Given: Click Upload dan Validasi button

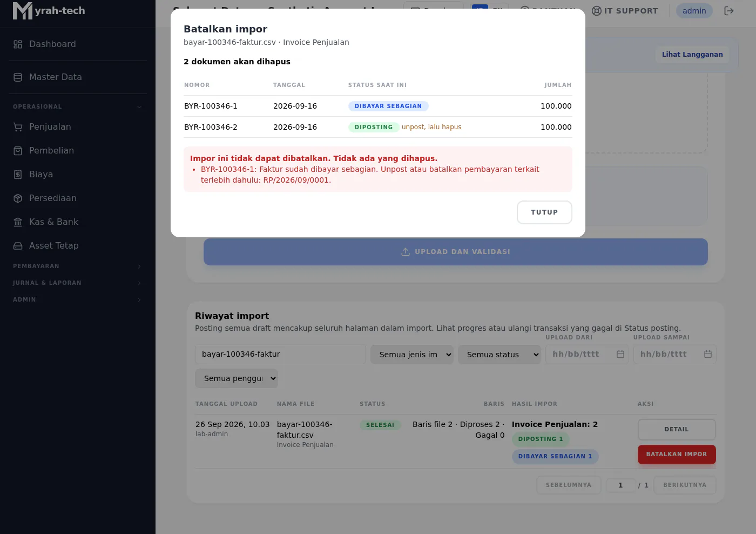Looking at the screenshot, I should (x=456, y=252).
